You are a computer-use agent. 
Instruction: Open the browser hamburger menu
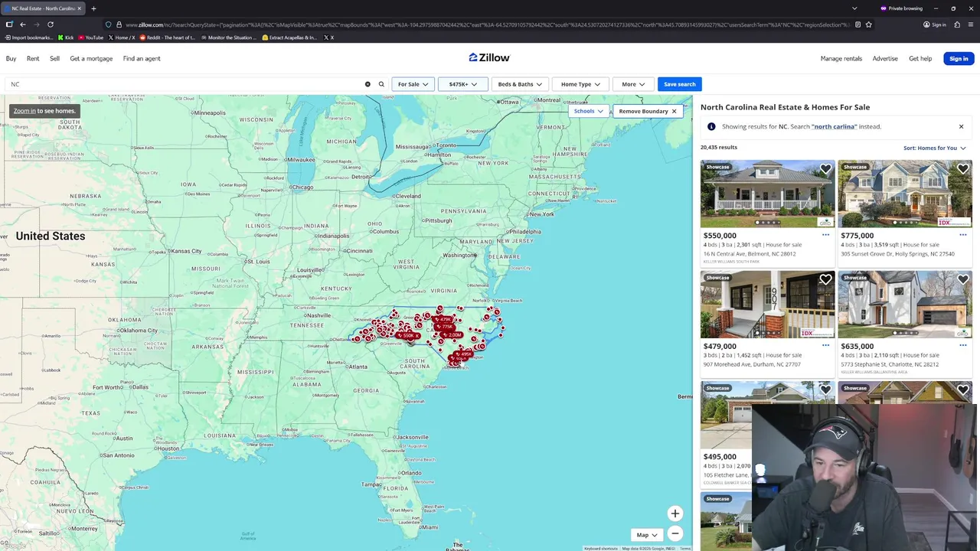tap(971, 24)
